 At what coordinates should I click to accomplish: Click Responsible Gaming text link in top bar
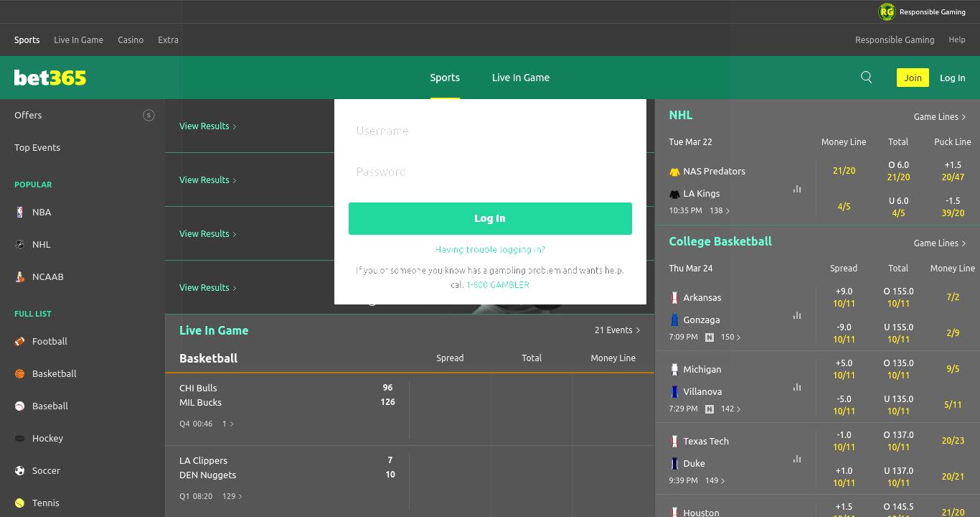pyautogui.click(x=895, y=39)
